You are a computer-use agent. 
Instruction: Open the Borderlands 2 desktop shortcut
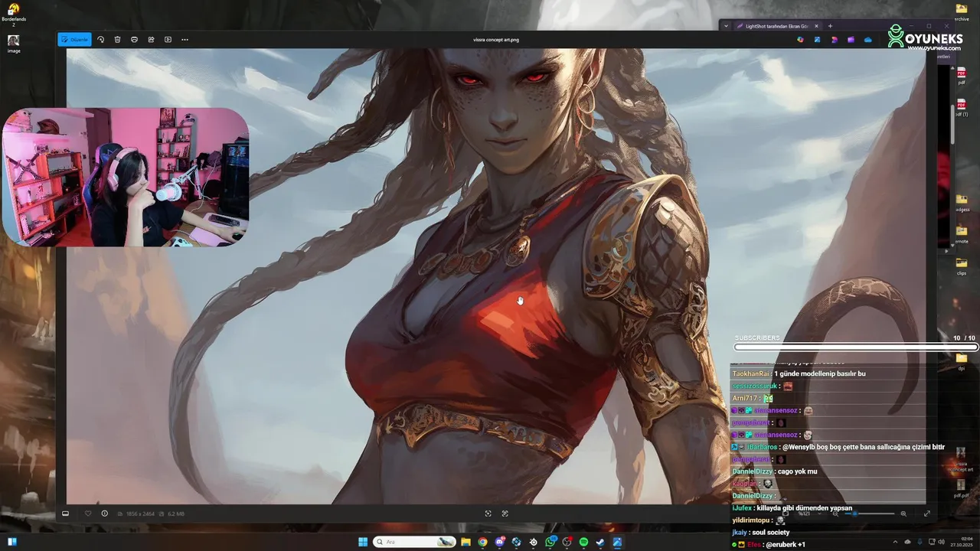[14, 14]
